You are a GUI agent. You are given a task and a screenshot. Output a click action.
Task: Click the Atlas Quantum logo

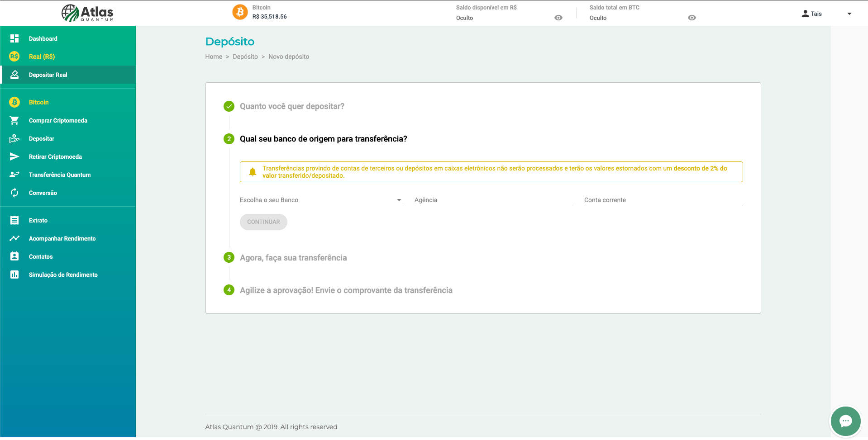(87, 13)
